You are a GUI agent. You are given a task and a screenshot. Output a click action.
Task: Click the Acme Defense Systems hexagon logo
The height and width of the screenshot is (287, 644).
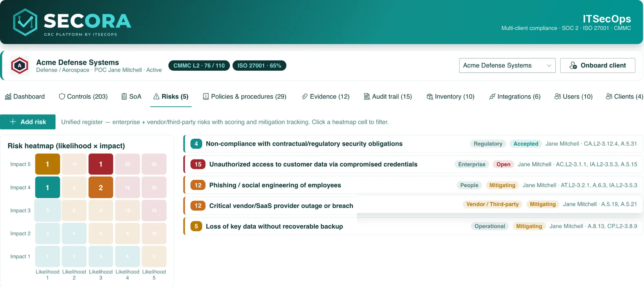click(20, 65)
